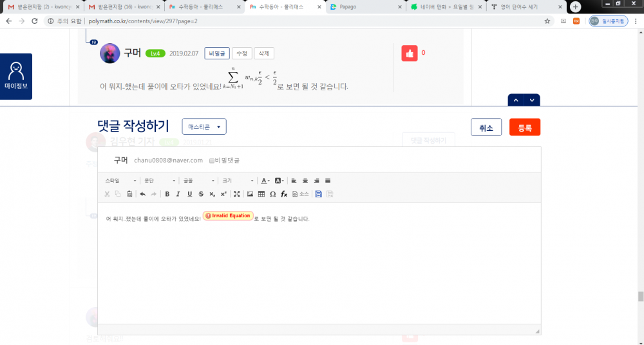This screenshot has width=644, height=345.
Task: Click the red thumbs-up like icon
Action: (x=410, y=54)
